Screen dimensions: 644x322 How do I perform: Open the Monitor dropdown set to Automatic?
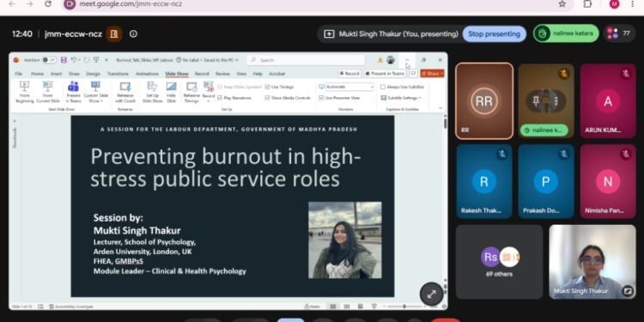click(x=349, y=87)
